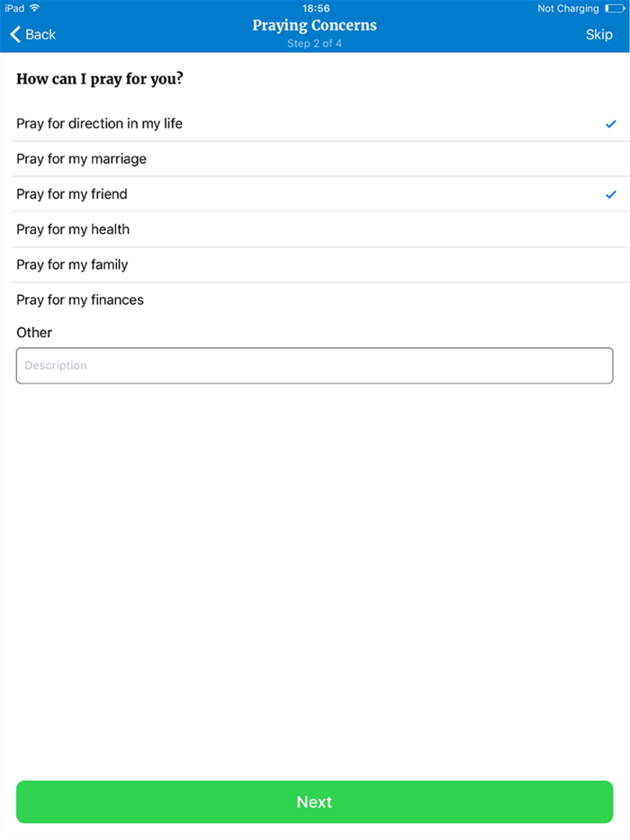Select 'Pray for my health' option
This screenshot has width=630, height=840.
click(73, 229)
